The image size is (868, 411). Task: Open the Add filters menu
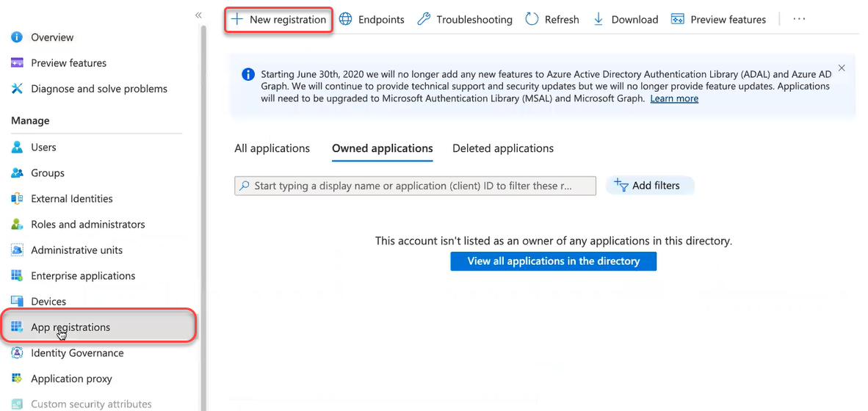pos(649,186)
